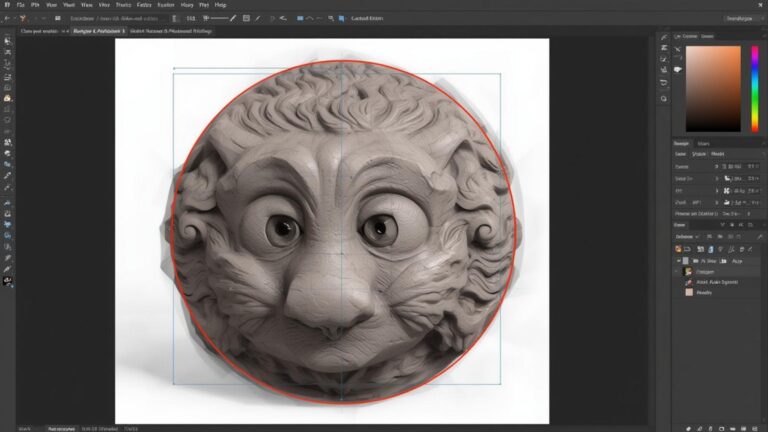The image size is (768, 432).
Task: Click the pencil icon right of the layers dropdown row
Action: (760, 237)
